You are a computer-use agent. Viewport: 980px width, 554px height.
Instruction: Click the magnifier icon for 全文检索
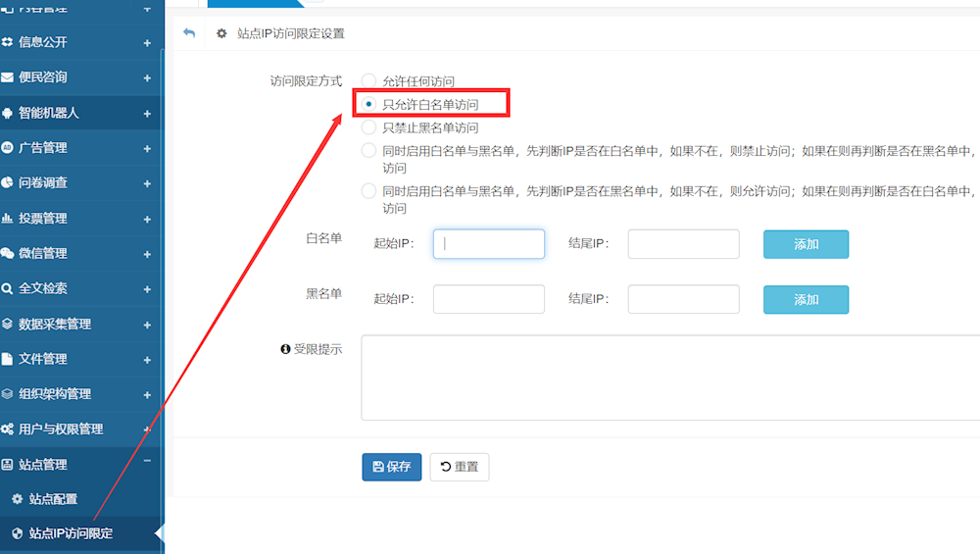tap(8, 288)
